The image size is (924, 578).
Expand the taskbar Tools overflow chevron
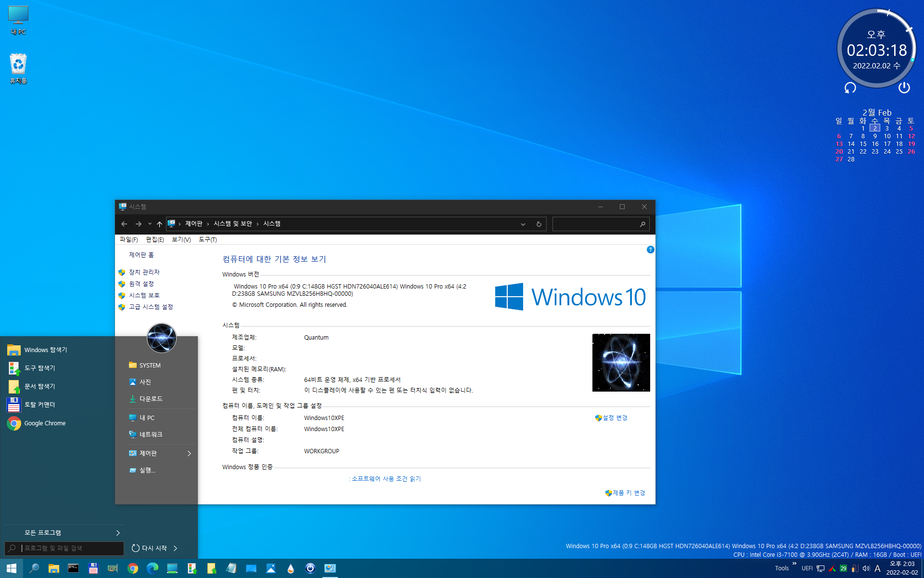pos(794,564)
